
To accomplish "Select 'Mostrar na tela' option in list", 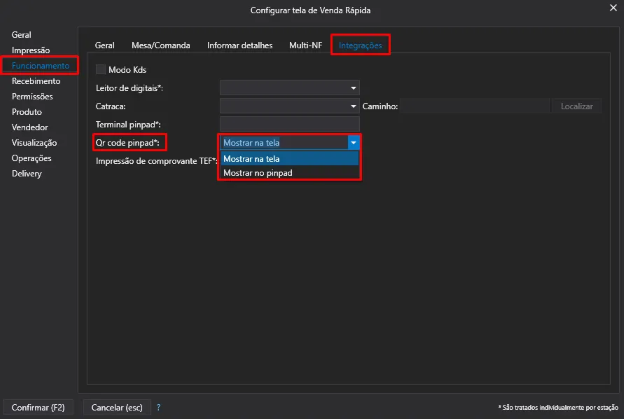I will point(288,159).
